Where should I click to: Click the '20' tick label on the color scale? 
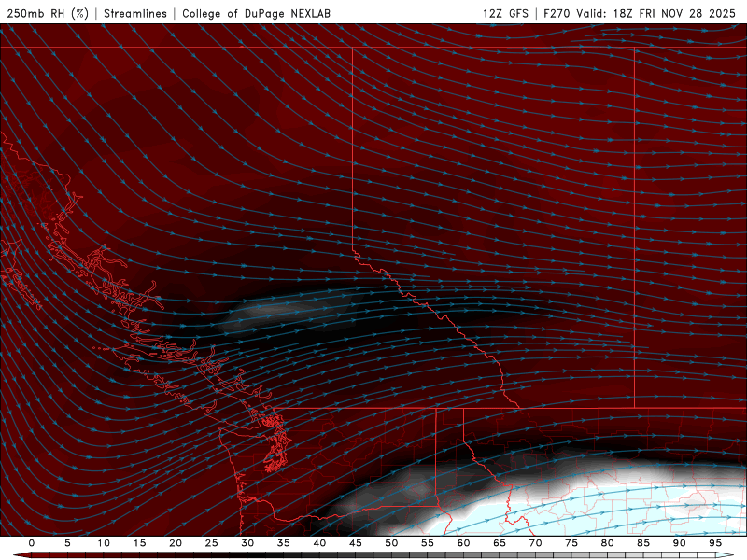coord(176,543)
